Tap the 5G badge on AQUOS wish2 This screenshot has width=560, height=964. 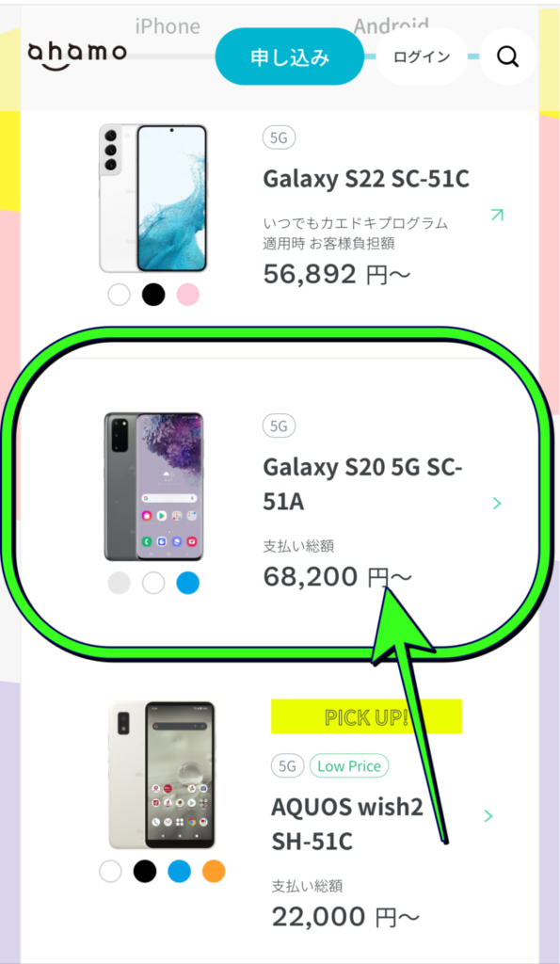pyautogui.click(x=288, y=766)
